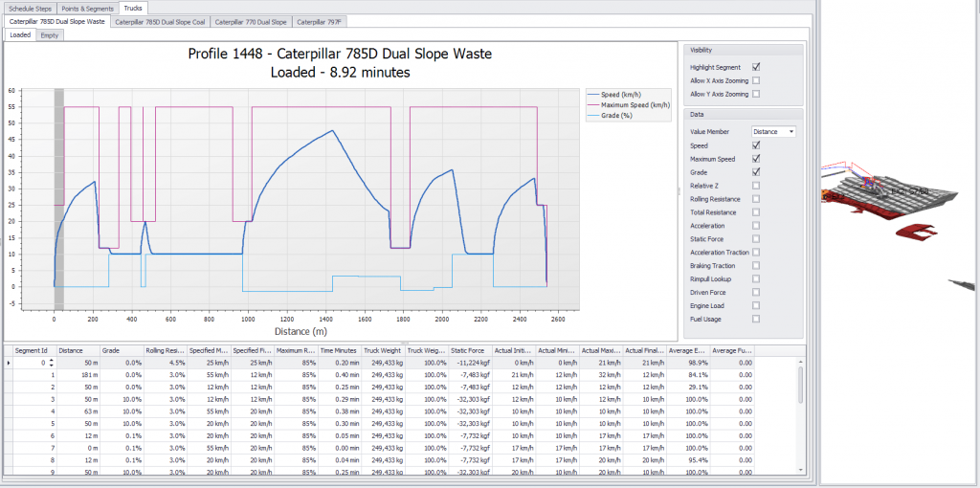Open the Value Member dropdown
This screenshot has height=488, width=980.
(773, 131)
